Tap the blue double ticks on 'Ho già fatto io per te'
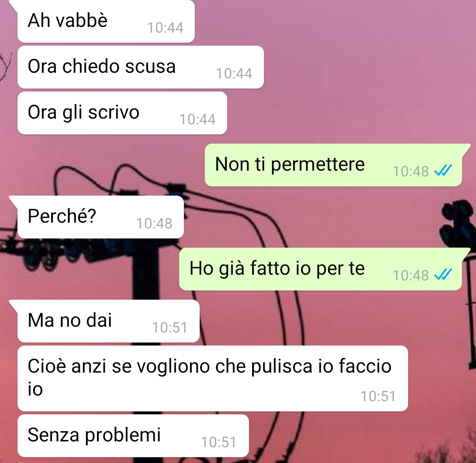The image size is (476, 463). (443, 274)
